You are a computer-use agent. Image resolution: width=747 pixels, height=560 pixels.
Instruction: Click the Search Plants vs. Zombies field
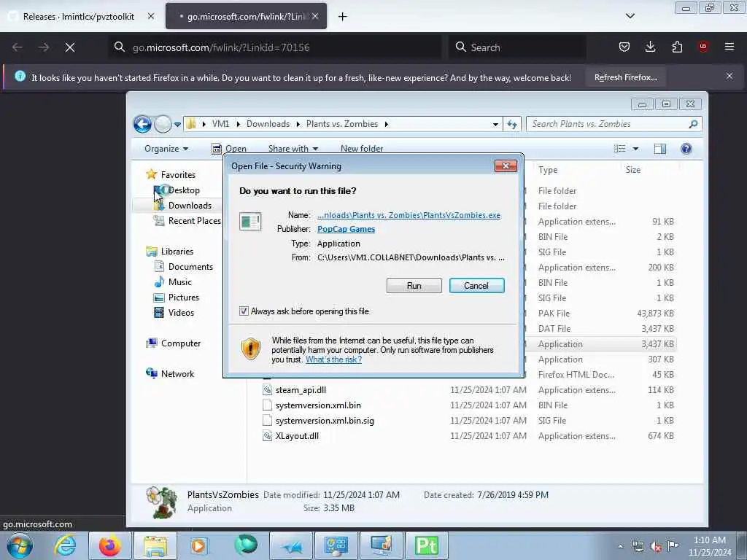[x=614, y=124]
